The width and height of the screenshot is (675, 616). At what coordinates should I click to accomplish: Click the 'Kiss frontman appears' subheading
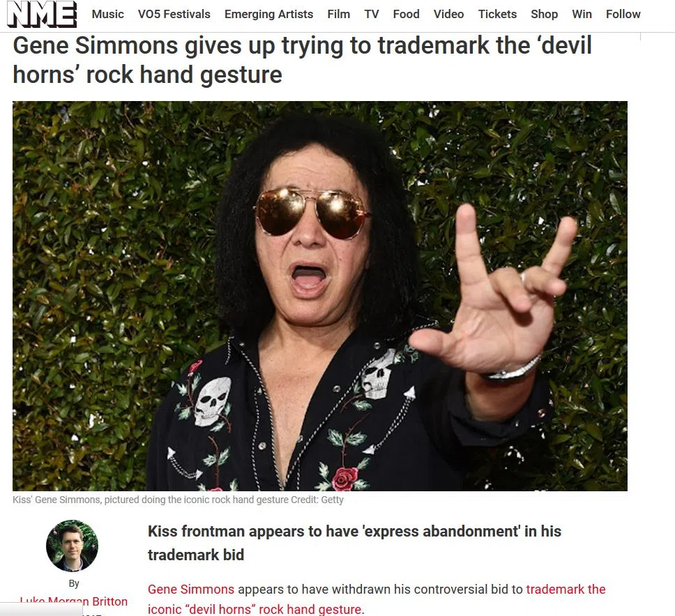click(354, 543)
